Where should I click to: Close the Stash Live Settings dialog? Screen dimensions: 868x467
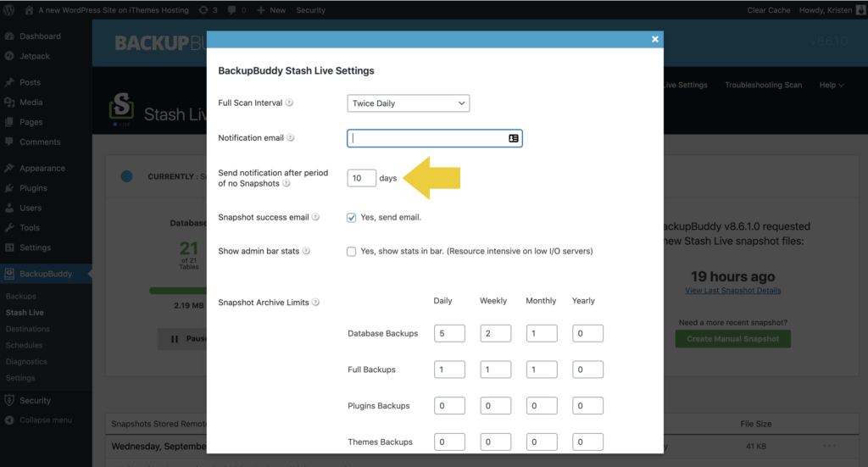[655, 39]
